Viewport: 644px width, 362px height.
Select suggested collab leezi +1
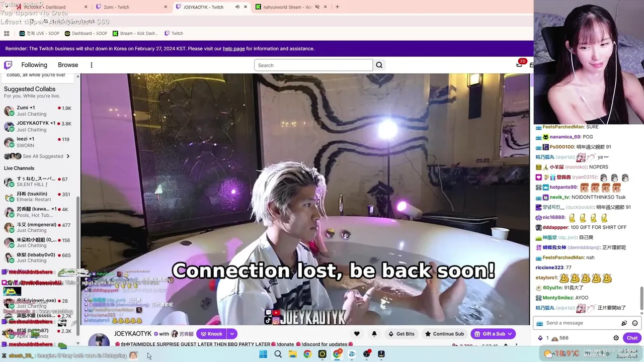pyautogui.click(x=38, y=142)
